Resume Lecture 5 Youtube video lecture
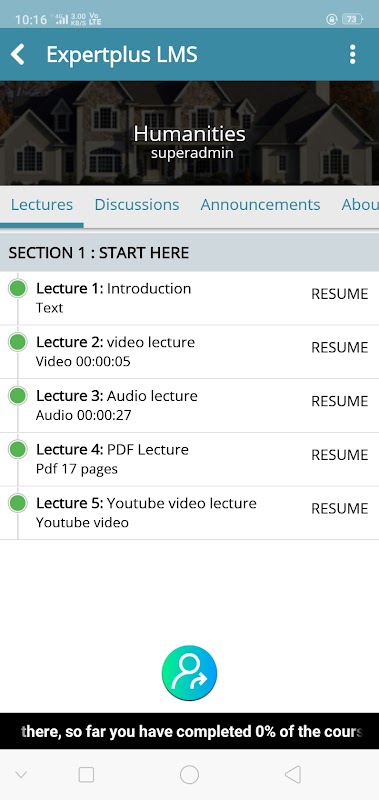Screen dimensions: 379x800 click(340, 509)
